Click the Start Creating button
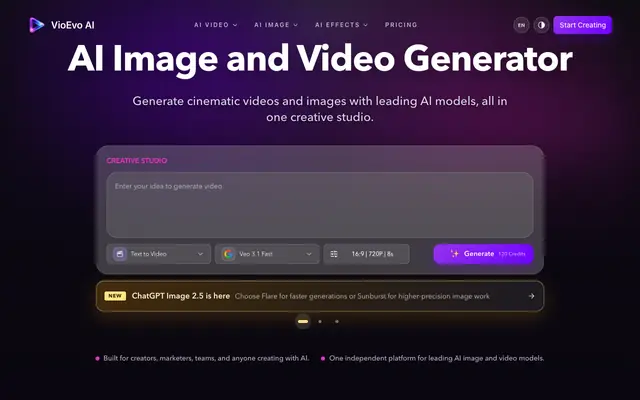The image size is (640, 400). pos(582,25)
